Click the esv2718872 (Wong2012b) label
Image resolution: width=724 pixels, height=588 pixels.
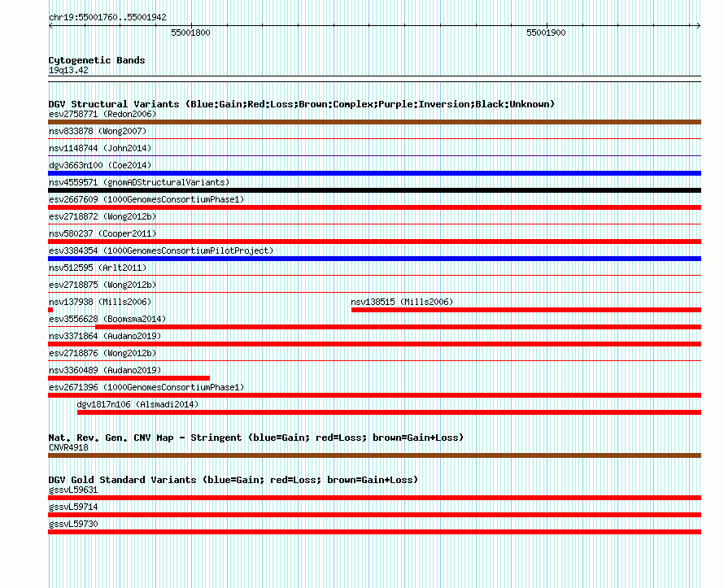102,216
